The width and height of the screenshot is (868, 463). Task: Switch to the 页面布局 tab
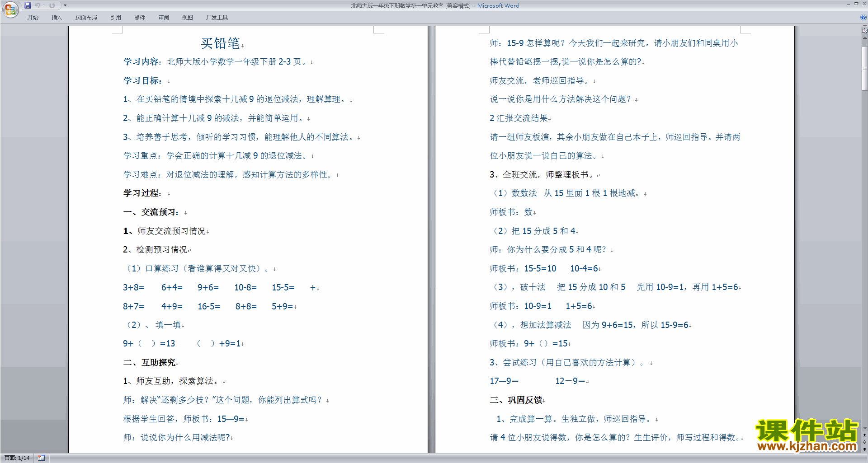pos(86,17)
